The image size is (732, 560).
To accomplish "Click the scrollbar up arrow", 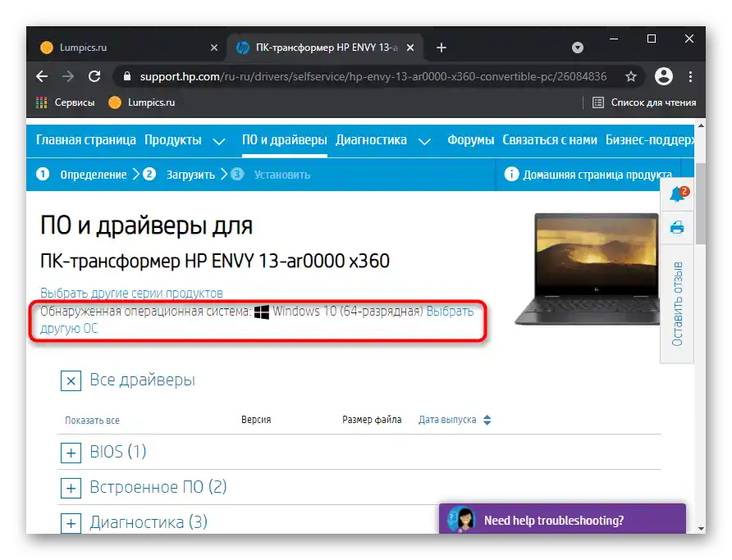I will [x=701, y=125].
